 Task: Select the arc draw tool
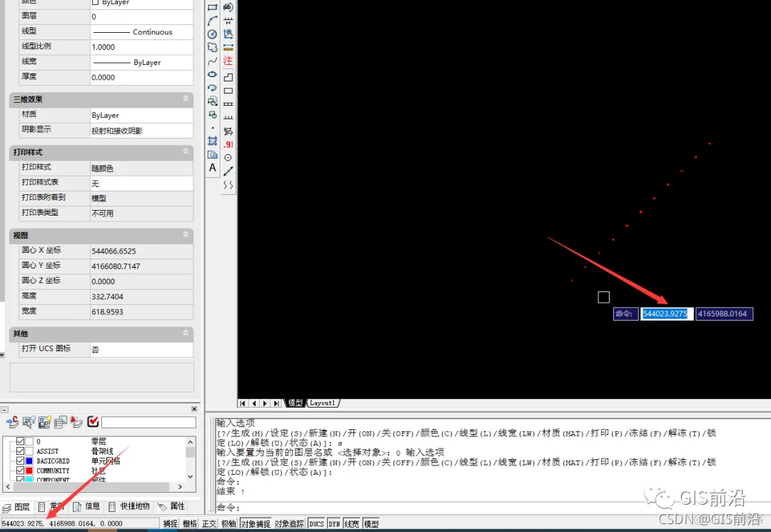(x=212, y=21)
